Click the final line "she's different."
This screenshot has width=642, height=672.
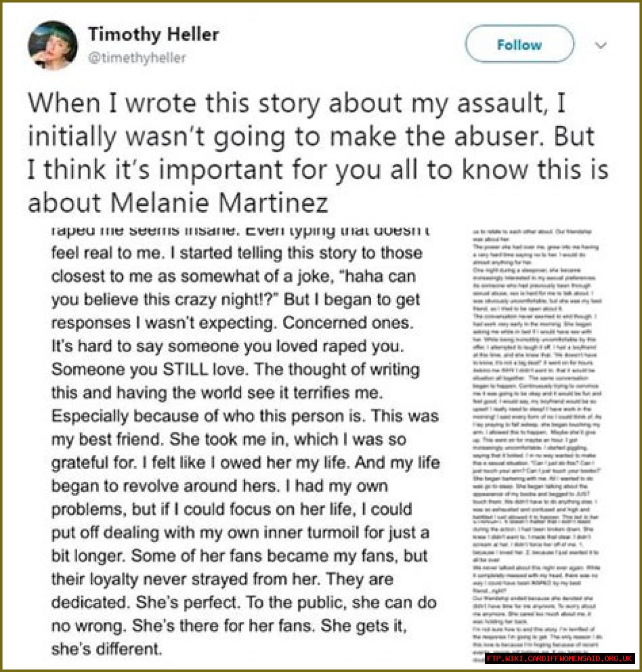(106, 649)
